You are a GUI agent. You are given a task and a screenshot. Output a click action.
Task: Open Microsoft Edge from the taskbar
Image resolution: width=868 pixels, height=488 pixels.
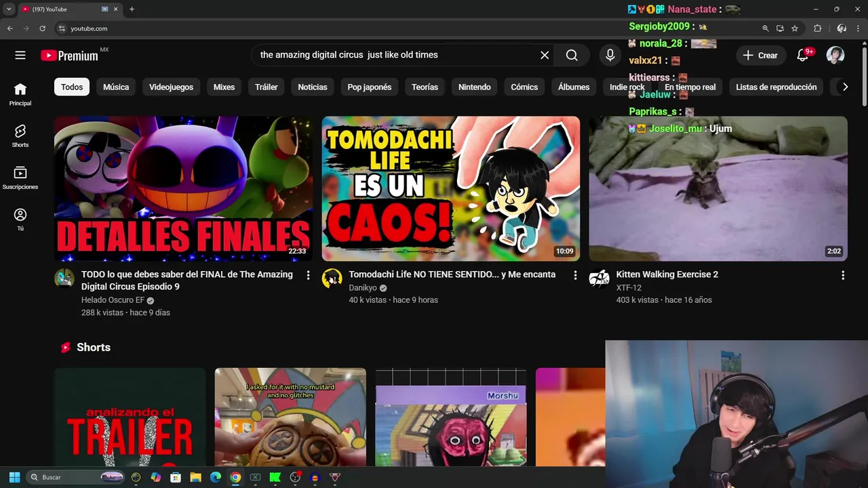[x=215, y=477]
